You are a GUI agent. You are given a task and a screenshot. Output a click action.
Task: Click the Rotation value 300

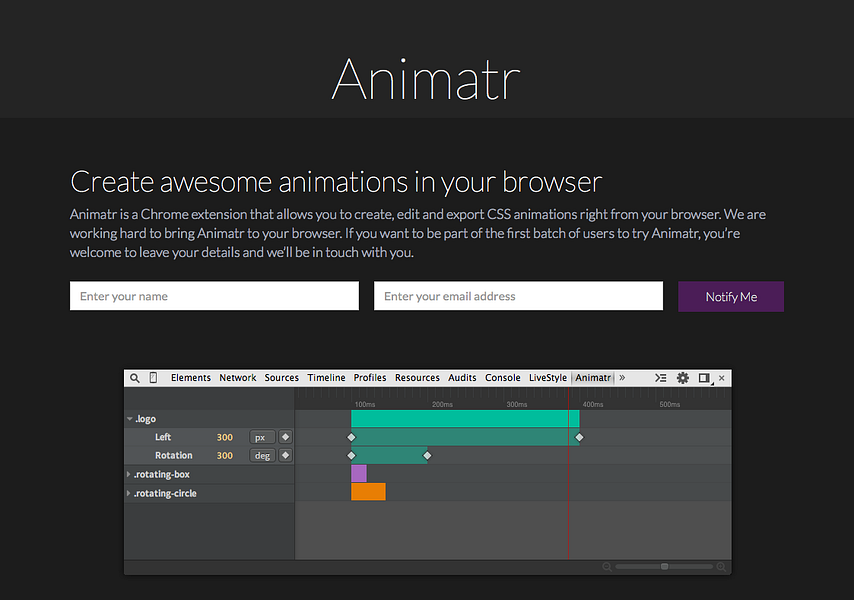(225, 456)
